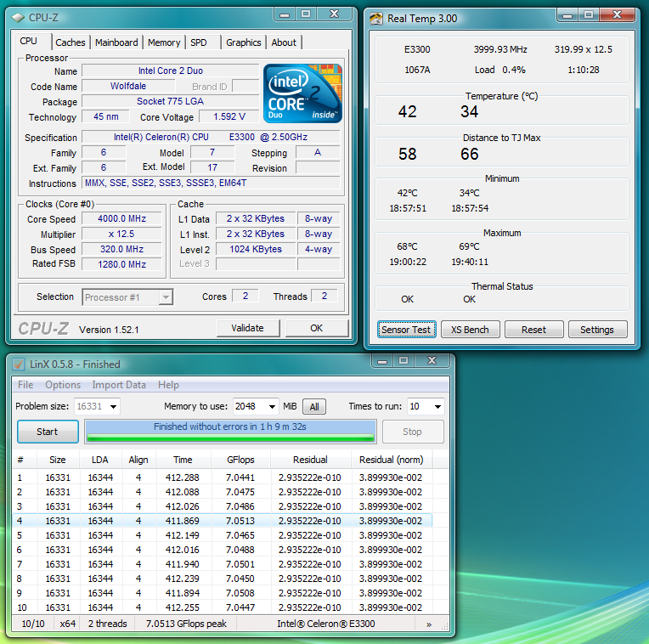649x644 pixels.
Task: Click the 3999.93 MHz reading in Real Temp
Action: (x=500, y=49)
